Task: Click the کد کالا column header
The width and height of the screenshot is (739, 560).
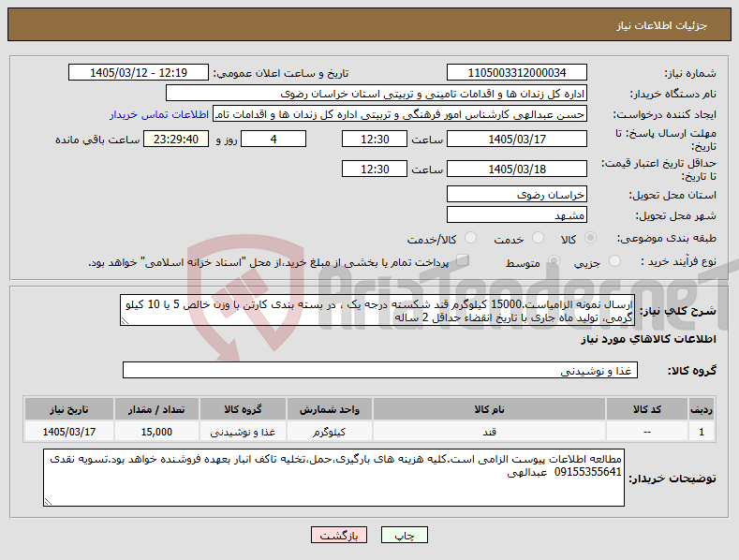Action: [x=646, y=409]
